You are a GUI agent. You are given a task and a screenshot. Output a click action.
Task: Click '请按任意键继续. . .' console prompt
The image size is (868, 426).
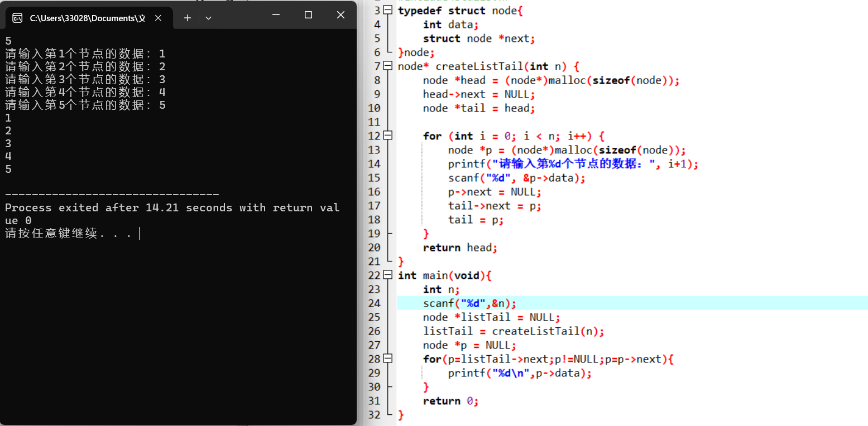(69, 234)
